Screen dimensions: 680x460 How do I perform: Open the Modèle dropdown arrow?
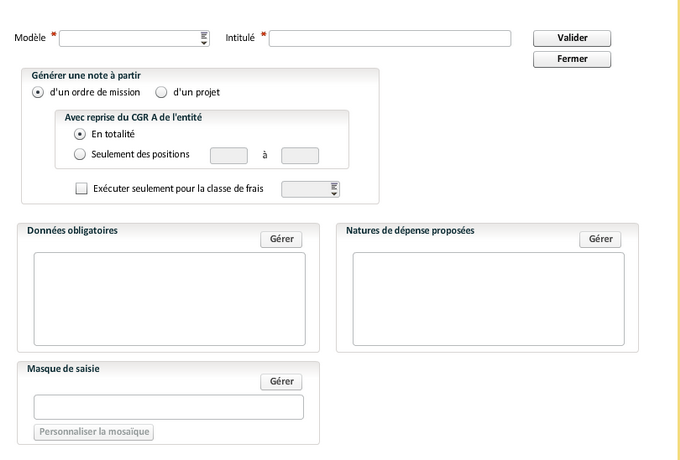[x=204, y=38]
